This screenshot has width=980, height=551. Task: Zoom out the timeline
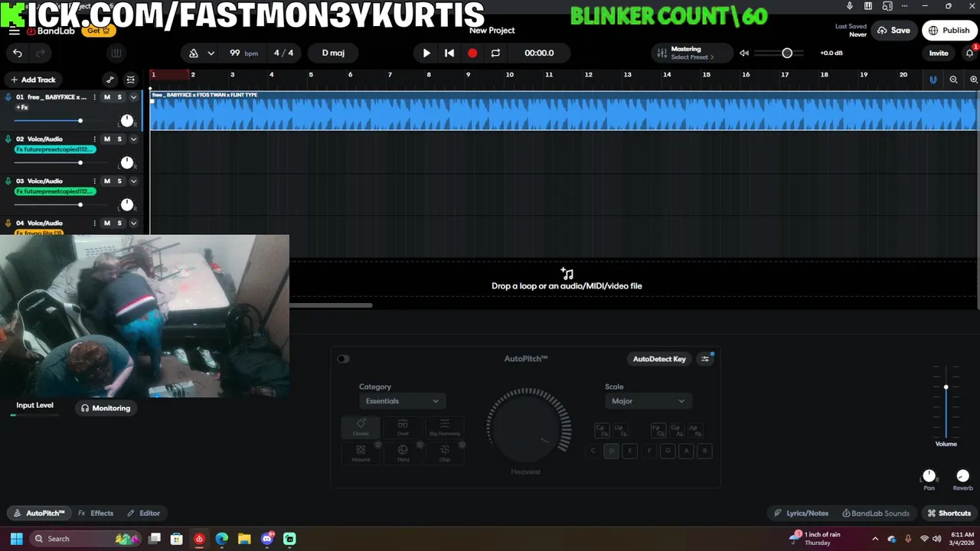[x=953, y=80]
